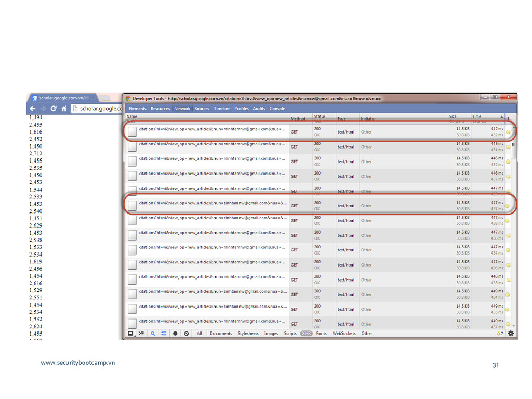Click the value 2,551 in page
Screen dimensions: 532x399
coord(36,298)
